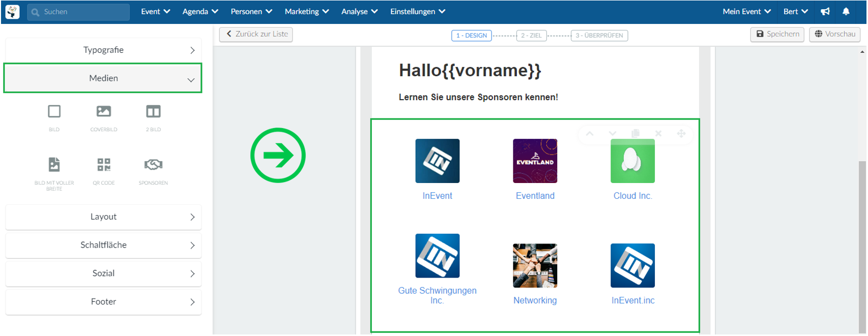The width and height of the screenshot is (868, 336).
Task: Click the announcements megaphone icon
Action: (825, 11)
